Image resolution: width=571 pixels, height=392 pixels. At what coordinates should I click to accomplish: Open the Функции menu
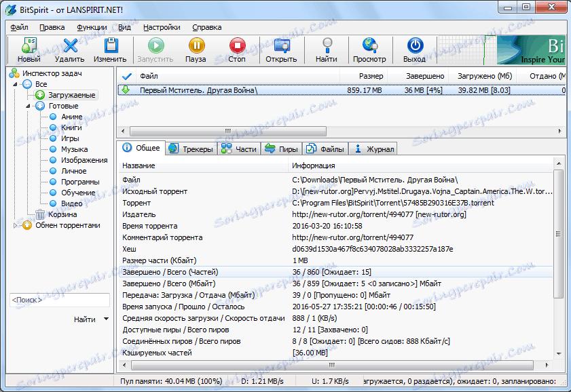click(x=92, y=27)
